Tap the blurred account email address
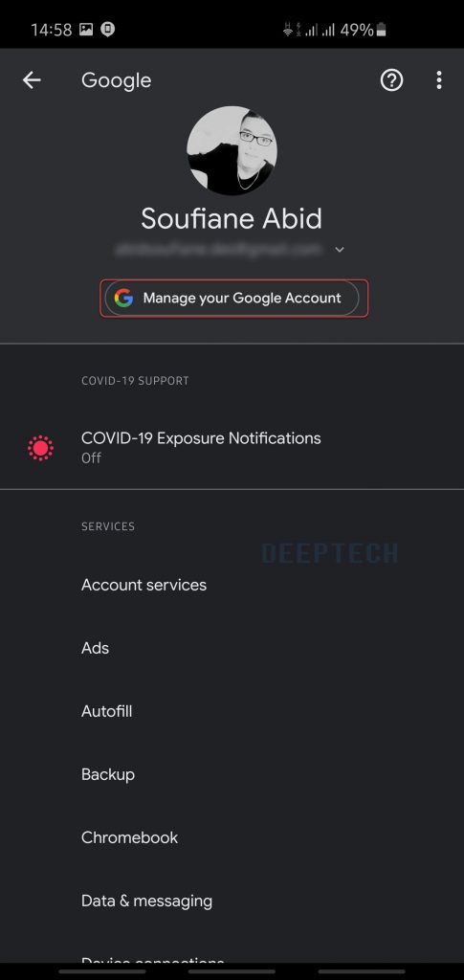The width and height of the screenshot is (464, 980). tap(218, 250)
